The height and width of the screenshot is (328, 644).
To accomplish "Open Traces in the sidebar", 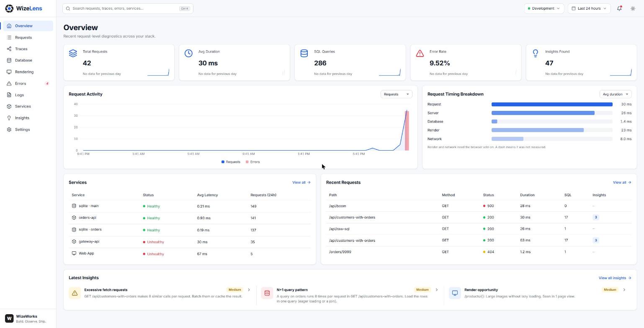I will click(28, 49).
